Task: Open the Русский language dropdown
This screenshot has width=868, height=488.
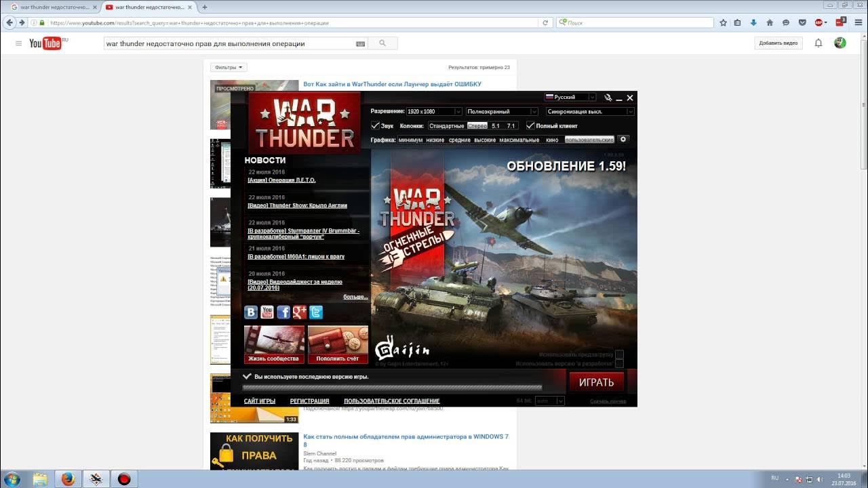Action: pyautogui.click(x=570, y=97)
